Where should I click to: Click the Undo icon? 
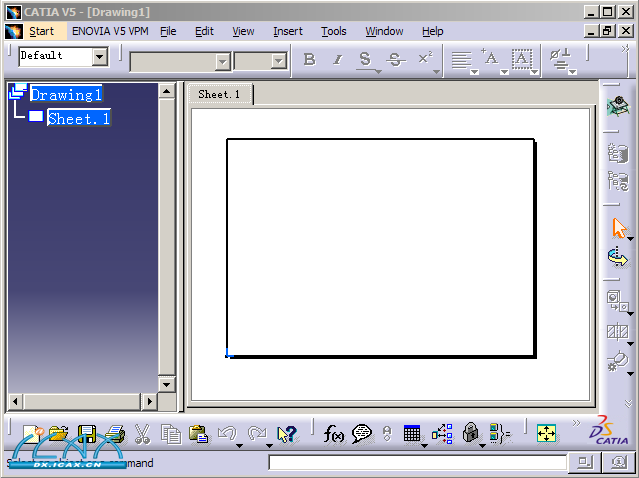pyautogui.click(x=227, y=434)
